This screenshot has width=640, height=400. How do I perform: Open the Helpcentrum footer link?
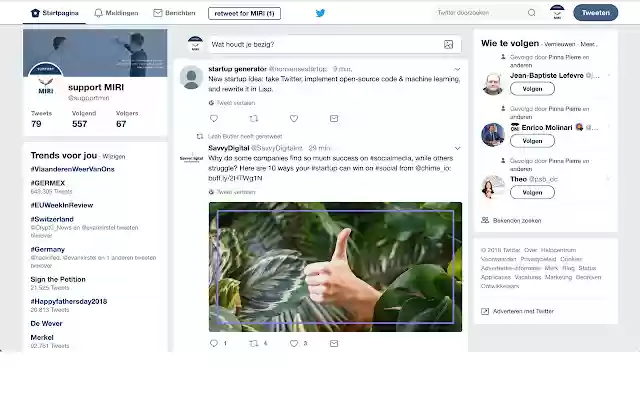point(558,250)
